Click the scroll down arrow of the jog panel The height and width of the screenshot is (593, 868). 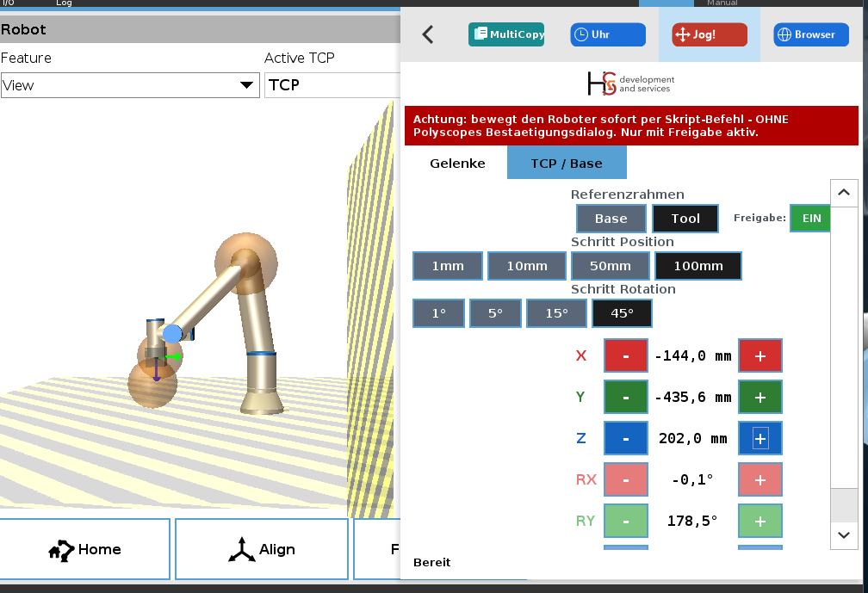click(844, 535)
